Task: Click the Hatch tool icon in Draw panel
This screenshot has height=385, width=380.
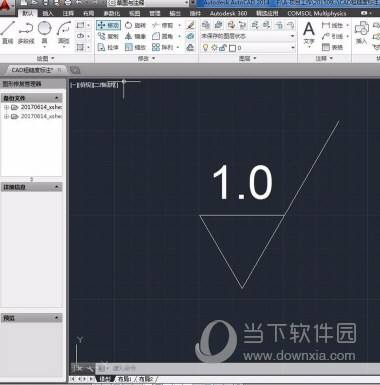Action: (80, 47)
